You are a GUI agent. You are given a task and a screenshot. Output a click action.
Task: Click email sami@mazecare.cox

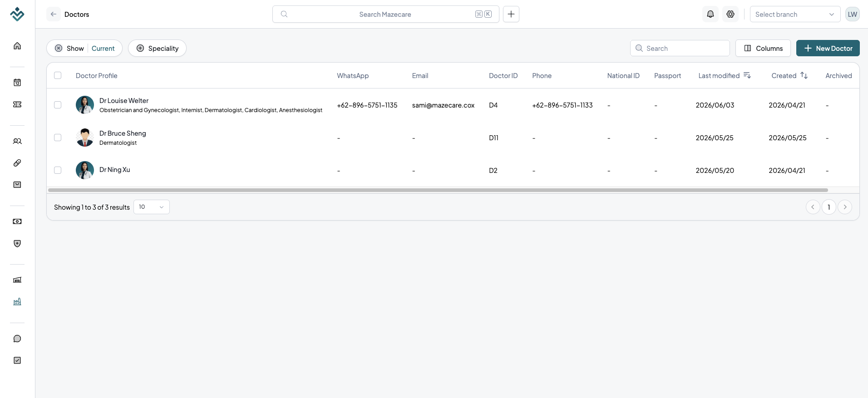(444, 105)
